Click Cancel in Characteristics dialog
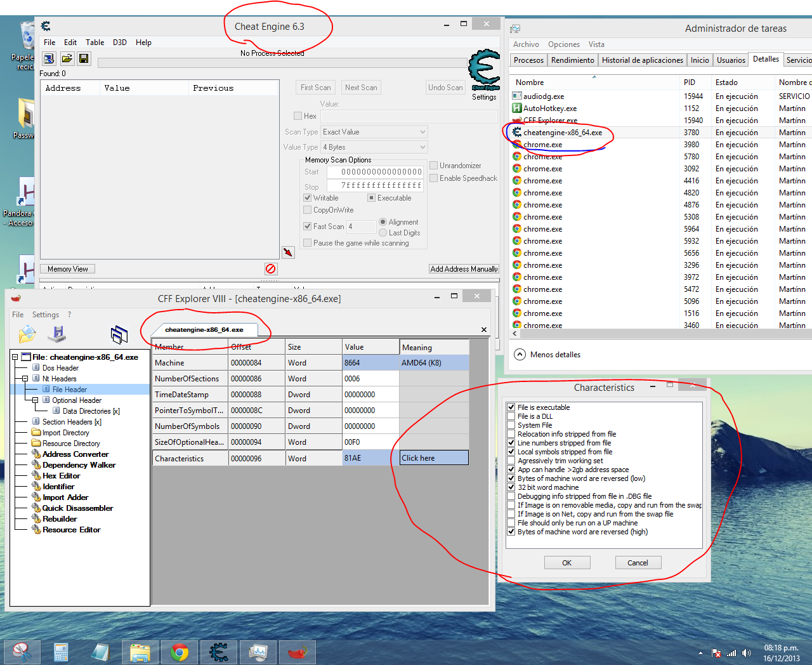The height and width of the screenshot is (665, 812). (638, 563)
